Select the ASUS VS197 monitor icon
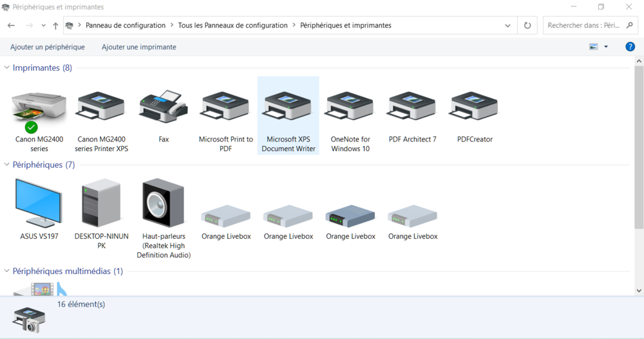Screen dimensions: 644x339 [39, 204]
